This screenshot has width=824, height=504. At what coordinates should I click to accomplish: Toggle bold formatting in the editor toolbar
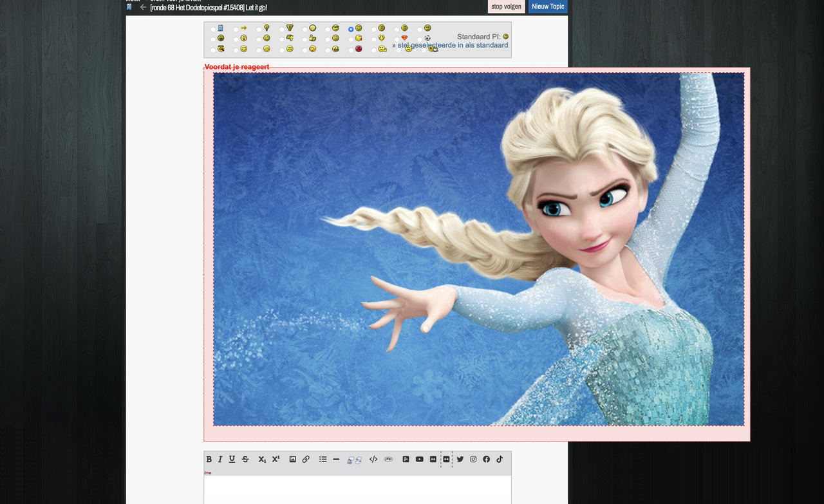209,460
